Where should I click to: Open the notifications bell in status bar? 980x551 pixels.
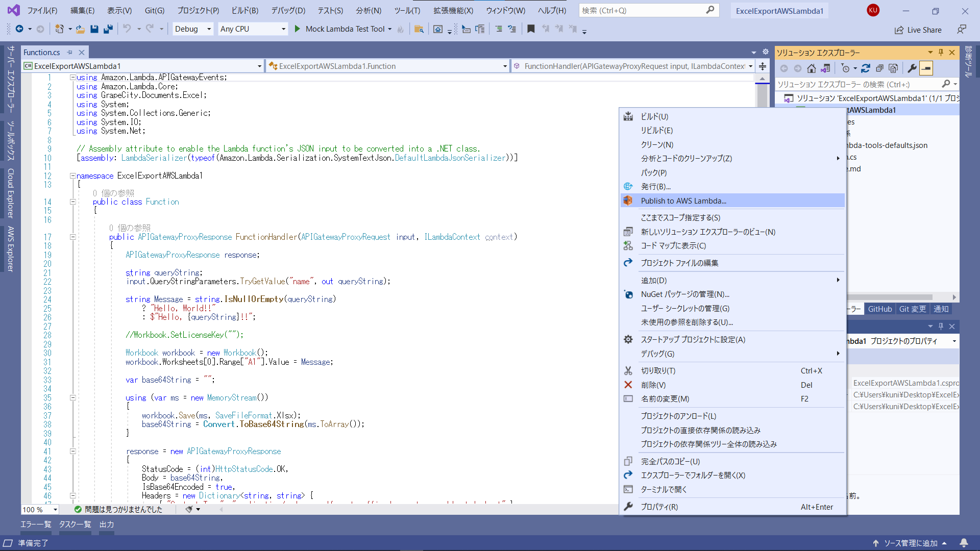tap(964, 543)
